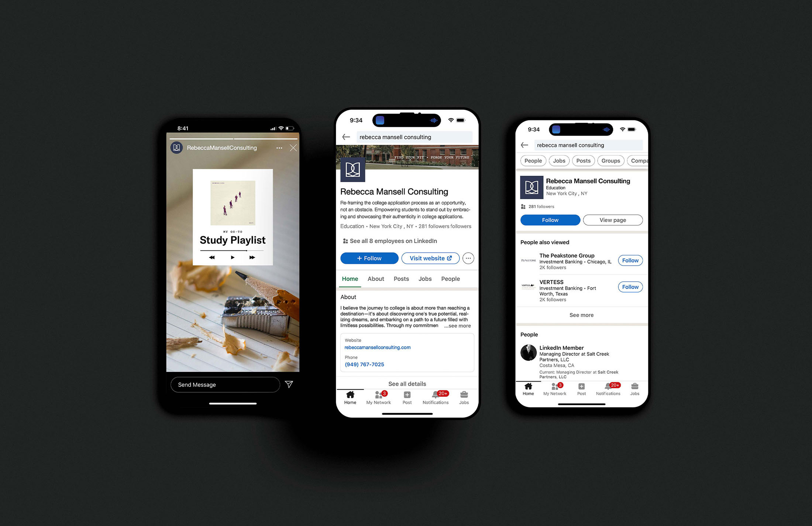
Task: Select the People filter tab
Action: (x=533, y=161)
